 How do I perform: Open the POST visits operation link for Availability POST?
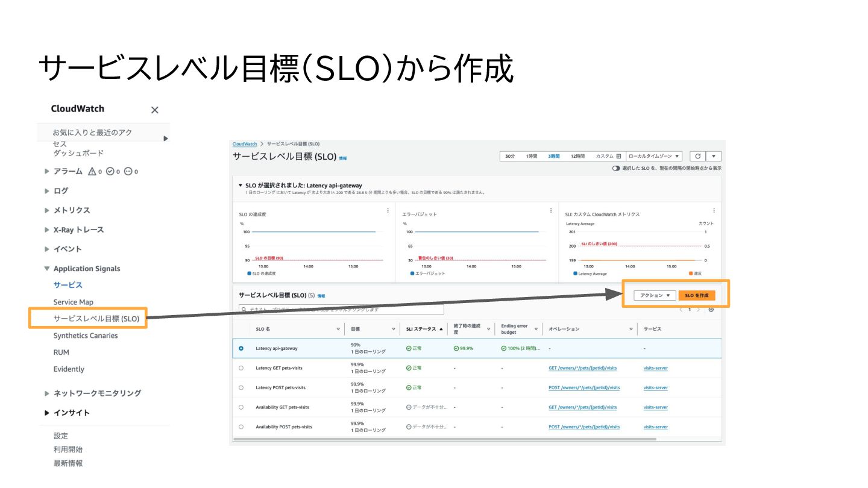coord(584,427)
